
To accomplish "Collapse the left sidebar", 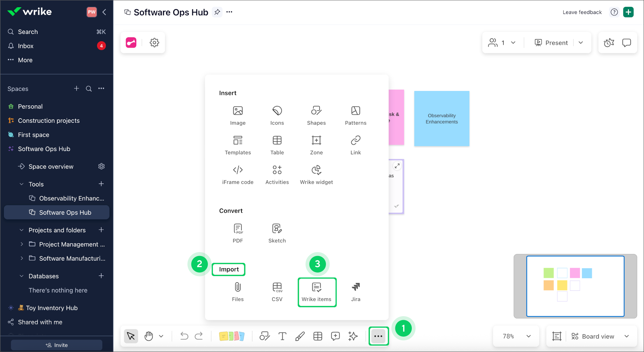I will coord(104,12).
